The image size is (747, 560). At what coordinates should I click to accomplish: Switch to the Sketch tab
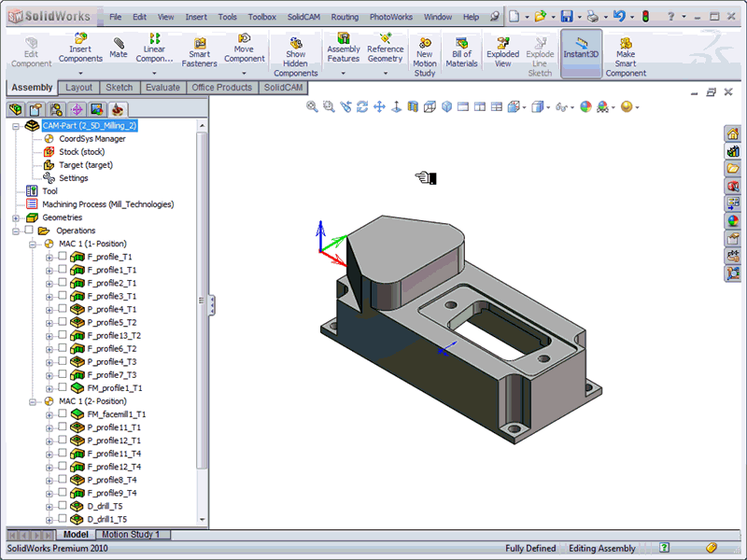point(120,88)
